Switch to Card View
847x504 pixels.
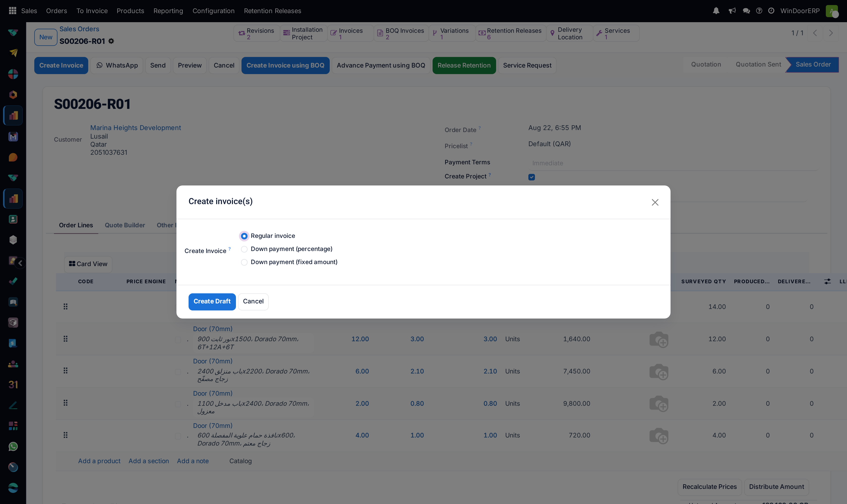pos(88,264)
